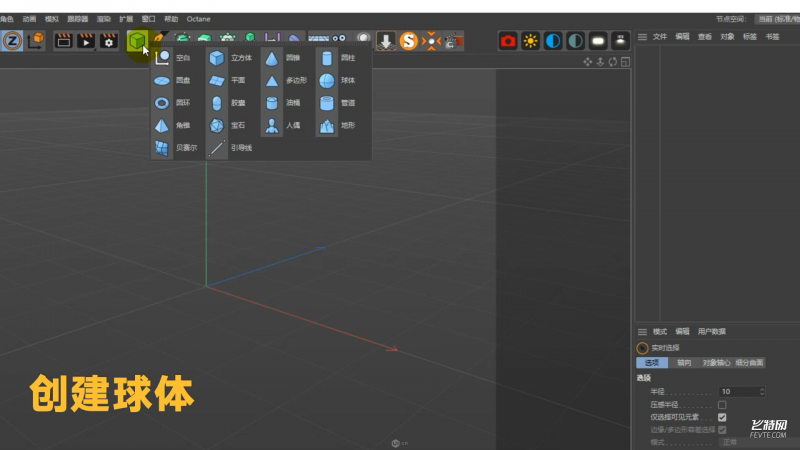Open render settings gear clapperboard
This screenshot has width=800, height=450.
(x=108, y=41)
